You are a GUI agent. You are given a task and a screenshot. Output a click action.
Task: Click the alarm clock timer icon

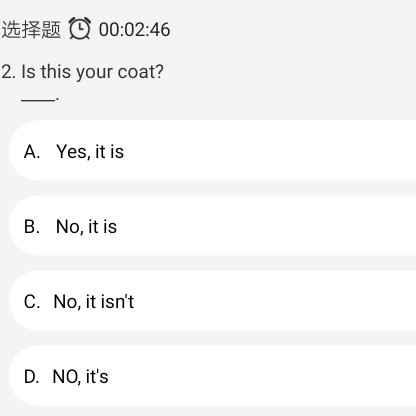point(80,29)
